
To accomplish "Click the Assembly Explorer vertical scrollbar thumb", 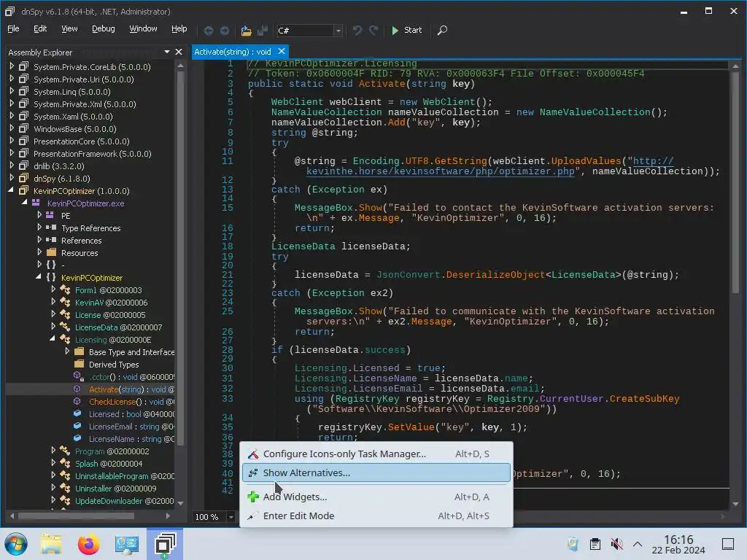I will [x=181, y=259].
